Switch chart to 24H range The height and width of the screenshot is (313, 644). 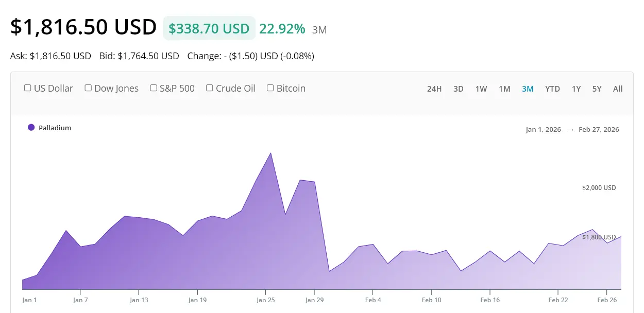point(434,89)
